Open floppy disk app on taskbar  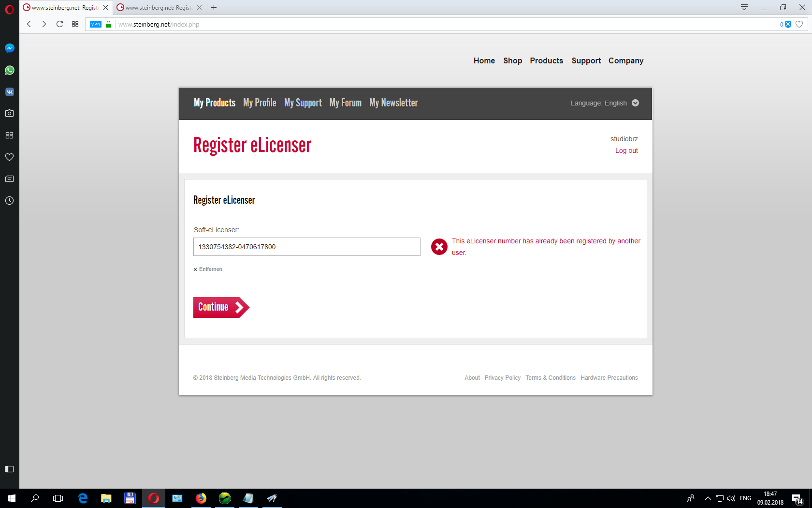tap(130, 498)
